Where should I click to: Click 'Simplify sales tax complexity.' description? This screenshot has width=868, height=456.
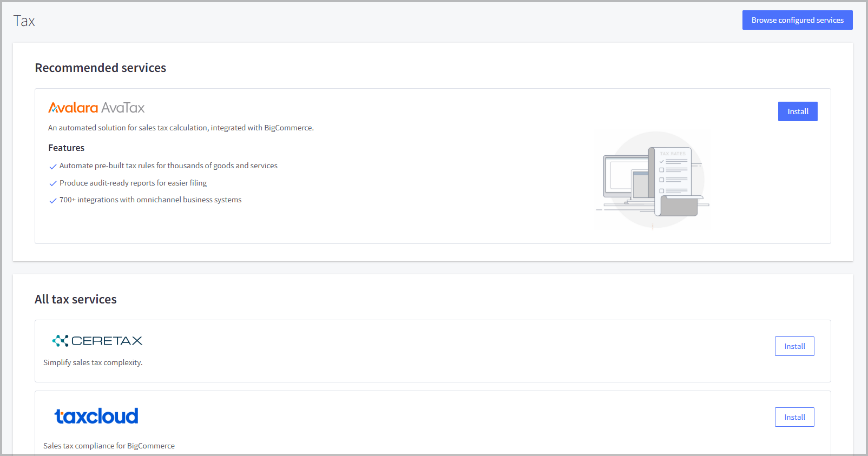93,362
